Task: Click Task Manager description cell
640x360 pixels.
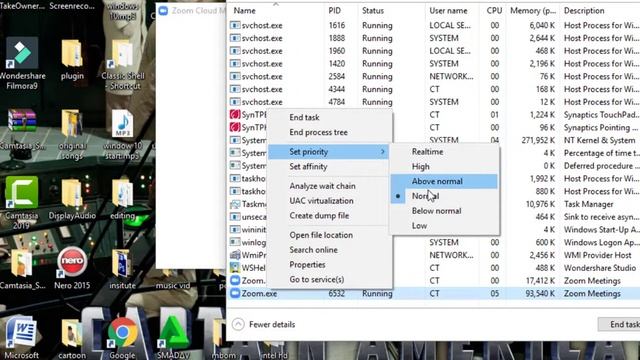Action: 589,204
